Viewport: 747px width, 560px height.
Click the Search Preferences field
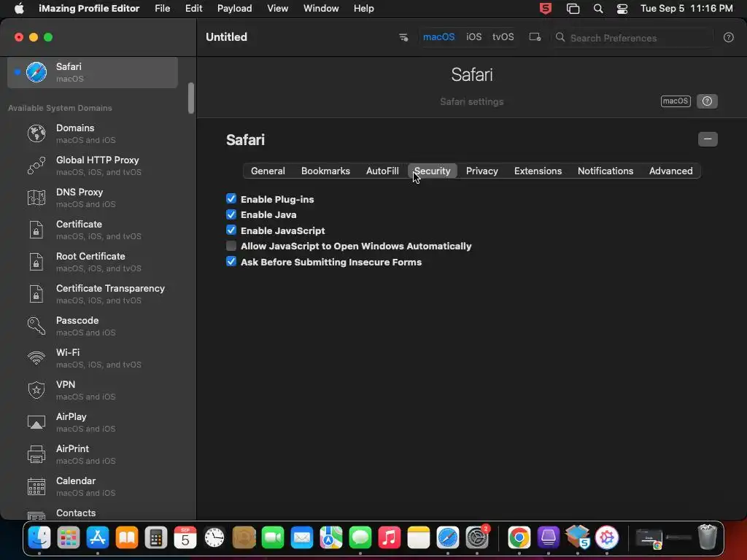coord(632,38)
